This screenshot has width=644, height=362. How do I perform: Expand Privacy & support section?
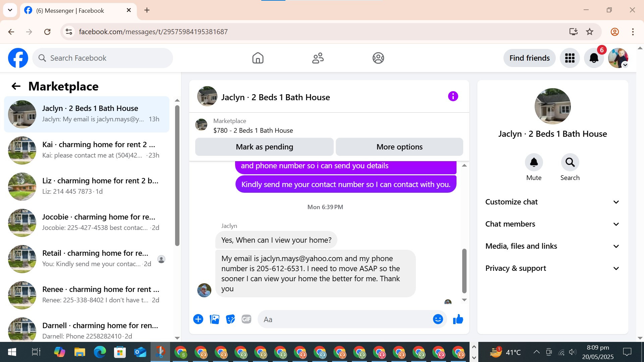pos(552,268)
